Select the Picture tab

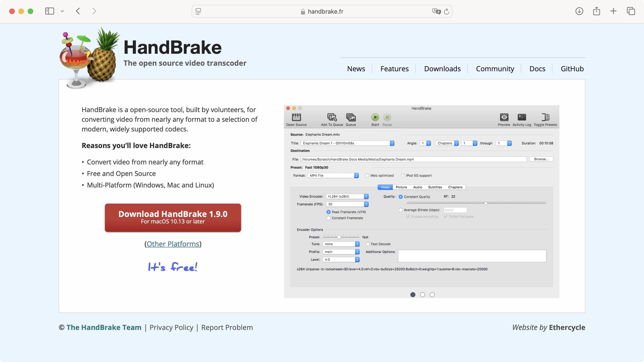(x=401, y=187)
